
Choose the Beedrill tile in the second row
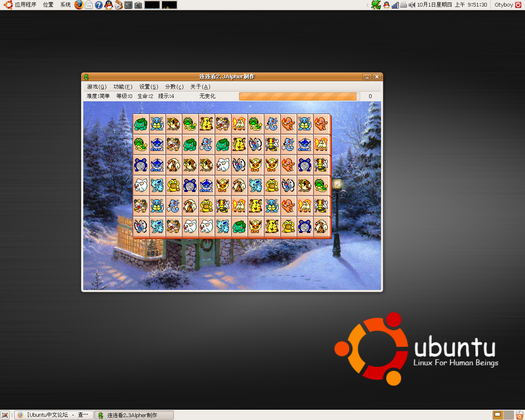(x=272, y=144)
